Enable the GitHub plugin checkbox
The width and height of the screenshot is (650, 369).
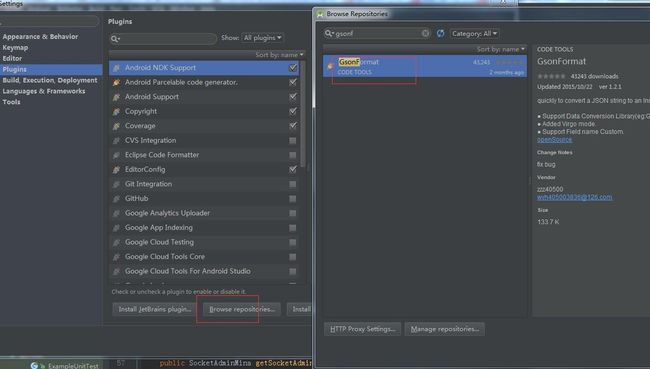tap(293, 199)
